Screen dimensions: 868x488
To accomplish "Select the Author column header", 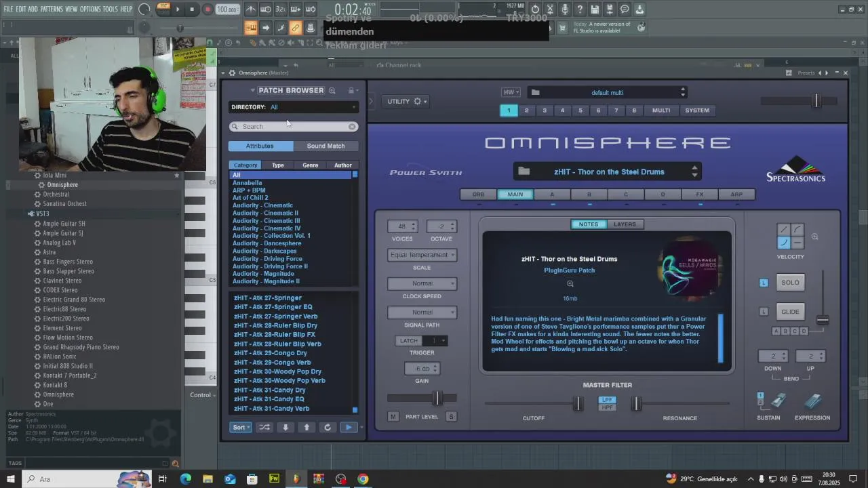I will pyautogui.click(x=342, y=165).
